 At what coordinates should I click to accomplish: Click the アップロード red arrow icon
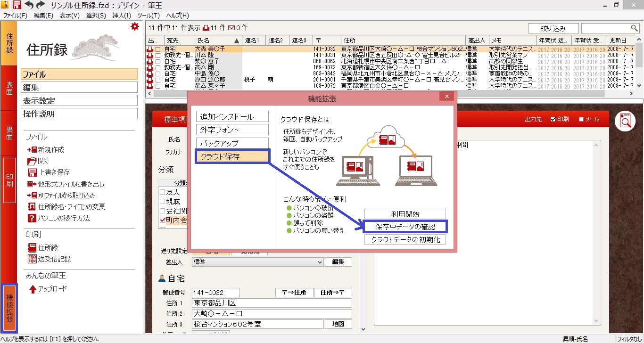pyautogui.click(x=33, y=289)
